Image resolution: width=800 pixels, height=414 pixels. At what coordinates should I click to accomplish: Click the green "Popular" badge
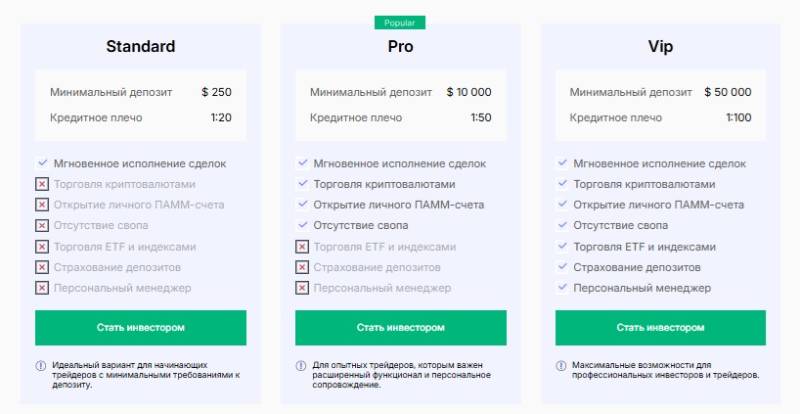[x=400, y=22]
